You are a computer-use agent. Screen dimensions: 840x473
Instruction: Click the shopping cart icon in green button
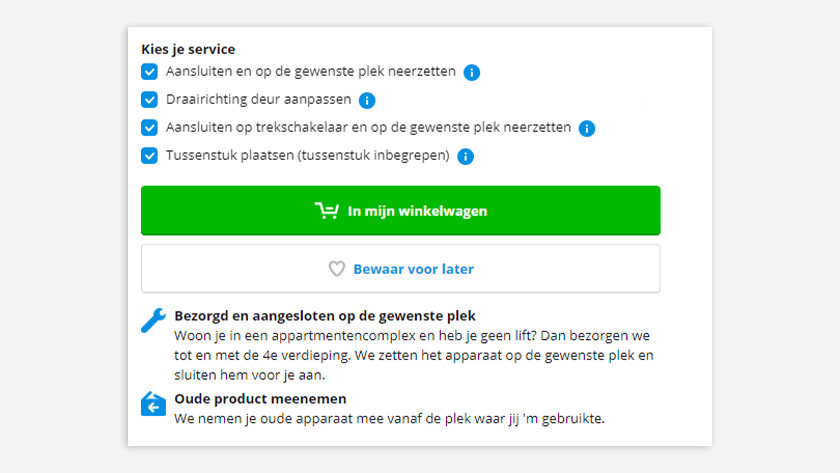[327, 211]
